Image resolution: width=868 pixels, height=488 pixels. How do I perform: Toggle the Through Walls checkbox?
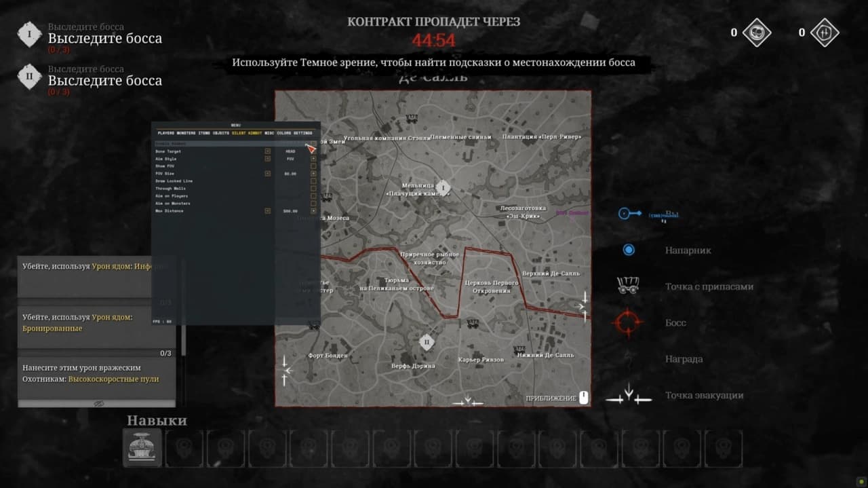[313, 189]
